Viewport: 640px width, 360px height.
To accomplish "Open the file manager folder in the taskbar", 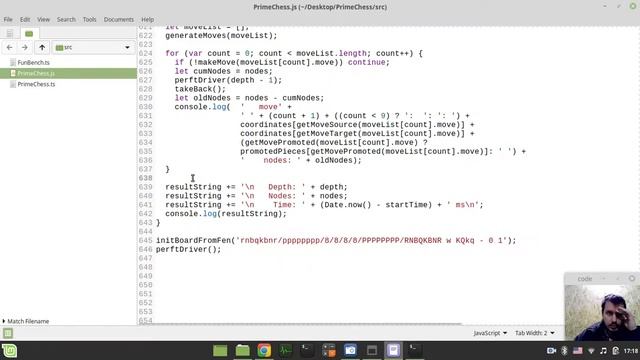I will pos(242,351).
